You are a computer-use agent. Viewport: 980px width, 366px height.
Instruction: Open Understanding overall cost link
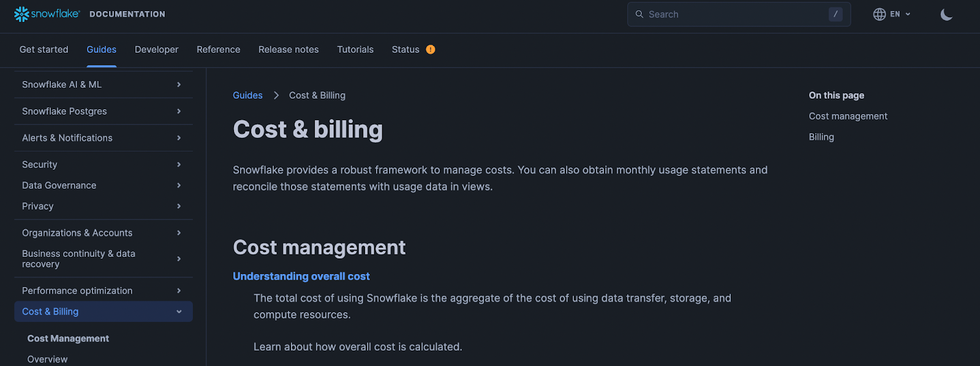(x=301, y=276)
